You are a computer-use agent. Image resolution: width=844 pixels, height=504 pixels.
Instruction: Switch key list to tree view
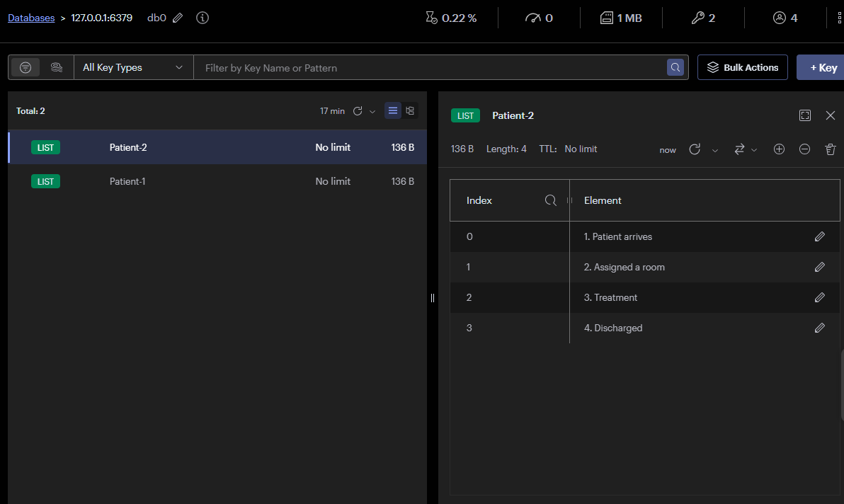(410, 110)
